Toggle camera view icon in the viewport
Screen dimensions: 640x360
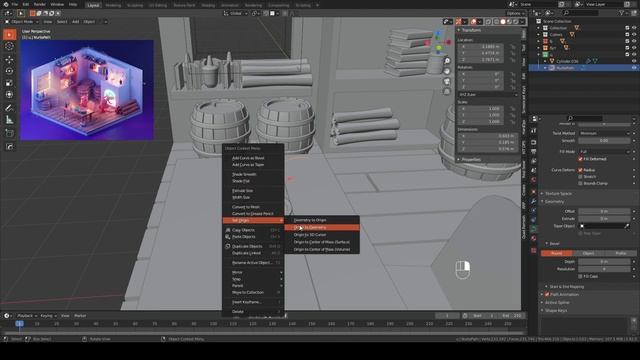click(447, 81)
